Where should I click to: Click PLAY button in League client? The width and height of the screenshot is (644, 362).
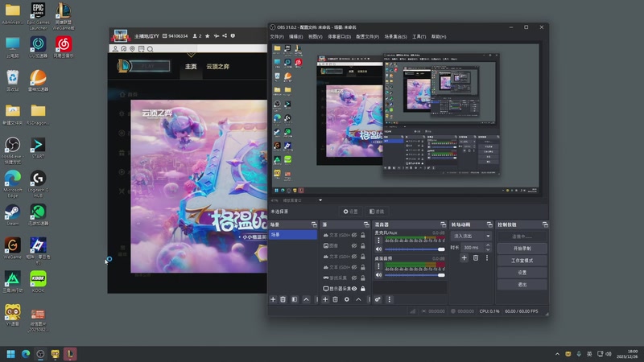pyautogui.click(x=148, y=66)
